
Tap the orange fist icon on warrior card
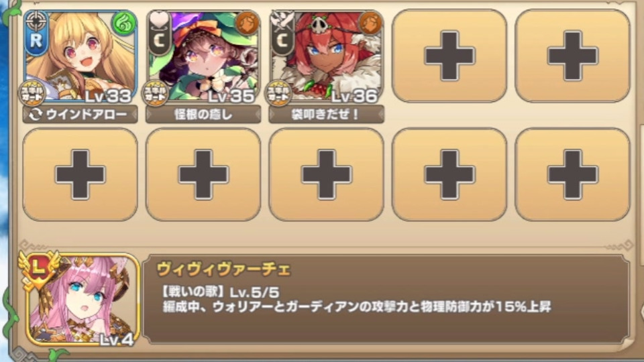[x=370, y=23]
